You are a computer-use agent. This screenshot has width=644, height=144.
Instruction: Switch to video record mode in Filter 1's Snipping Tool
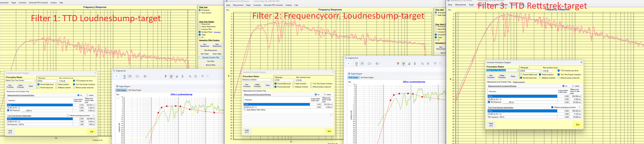(130, 76)
